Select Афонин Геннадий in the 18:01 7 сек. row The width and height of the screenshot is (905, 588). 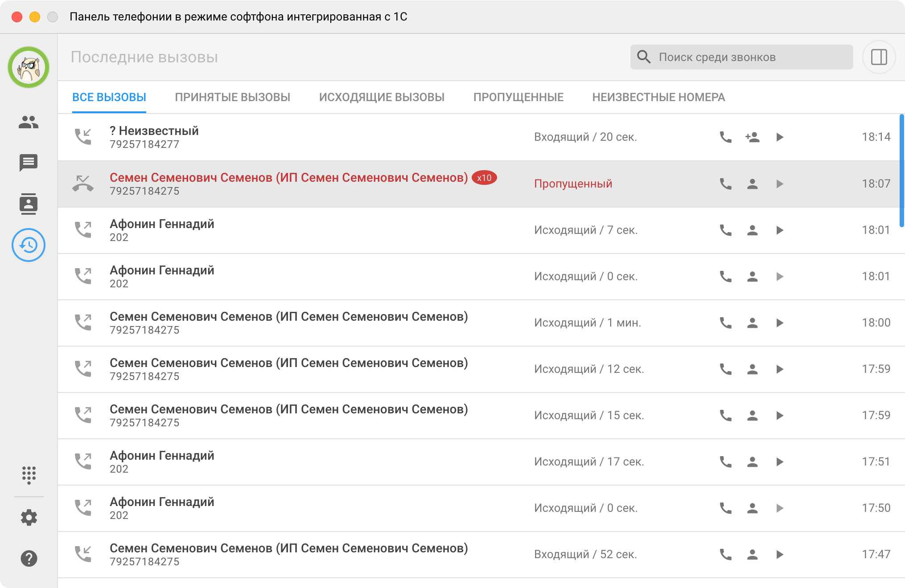(x=162, y=224)
